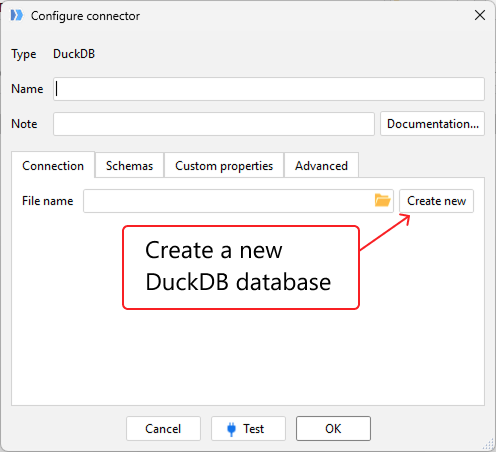Switch to the Schemas tab
Image resolution: width=496 pixels, height=452 pixels.
129,165
